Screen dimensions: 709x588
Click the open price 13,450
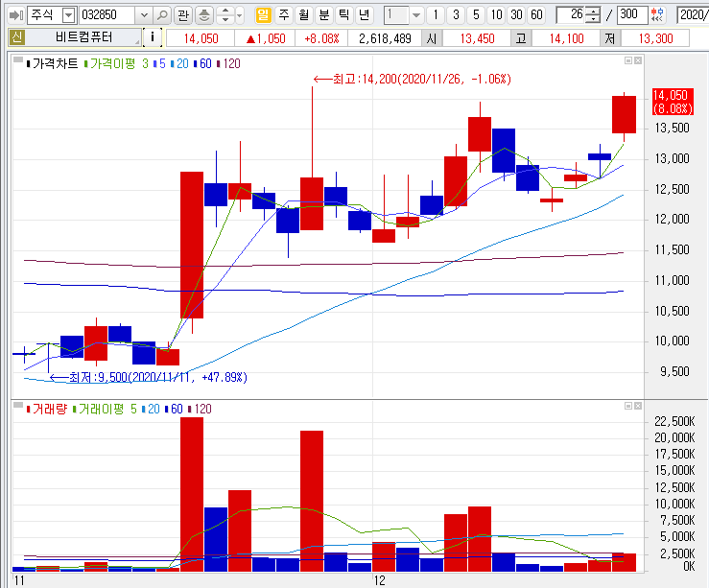(478, 38)
